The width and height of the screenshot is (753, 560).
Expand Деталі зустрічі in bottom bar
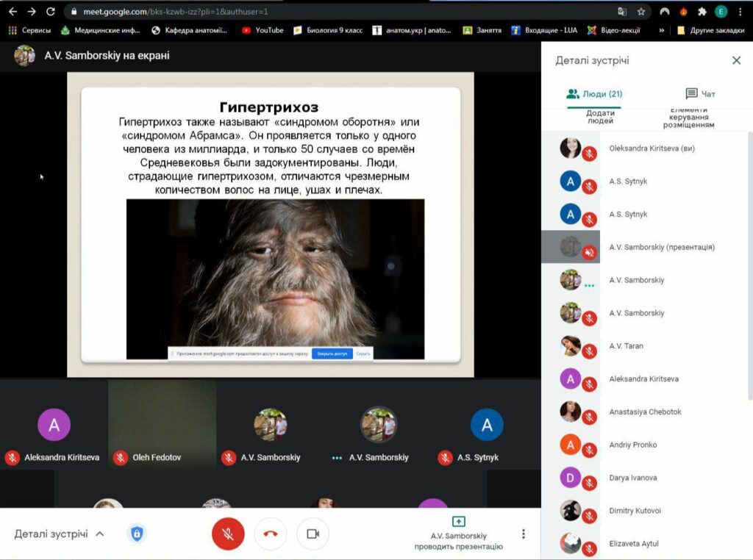(59, 534)
